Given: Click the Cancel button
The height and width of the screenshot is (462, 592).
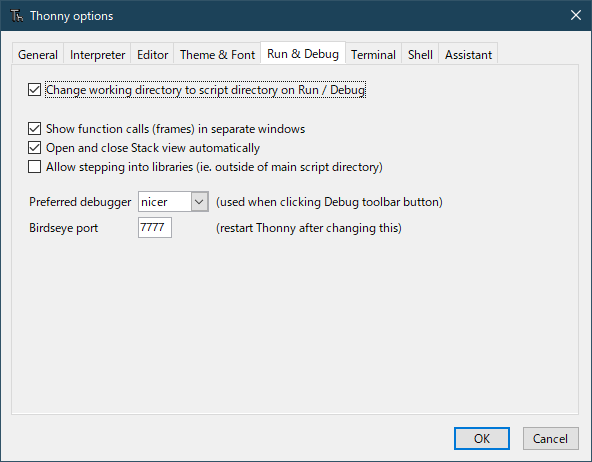Looking at the screenshot, I should click(x=550, y=439).
